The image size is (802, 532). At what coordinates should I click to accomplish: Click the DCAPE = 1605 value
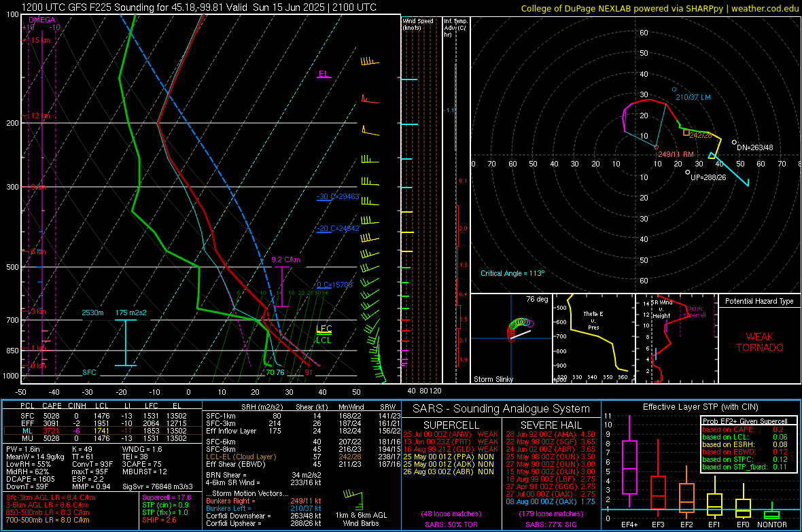[x=30, y=479]
